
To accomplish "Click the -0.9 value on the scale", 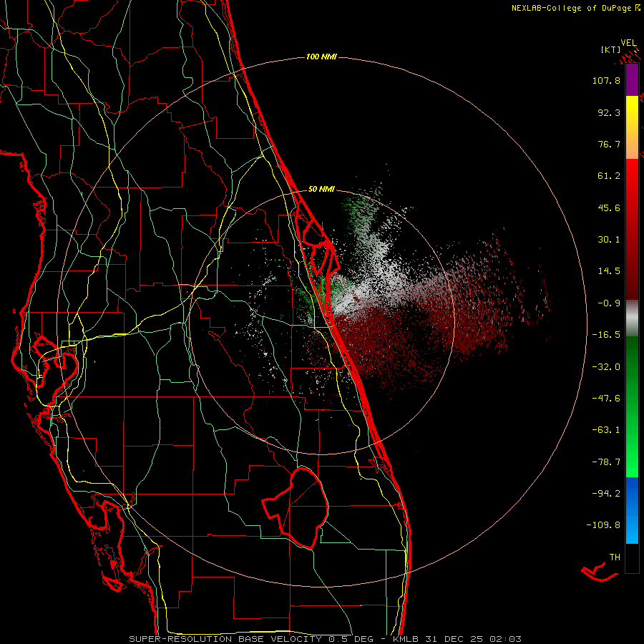I will coord(609,303).
